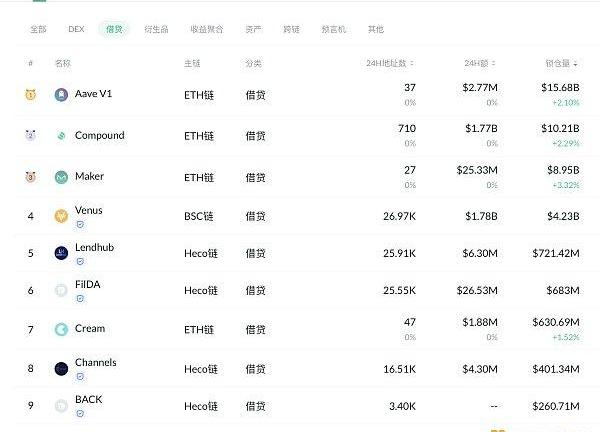
Task: Click the Aave V1 logo icon
Action: (62, 95)
